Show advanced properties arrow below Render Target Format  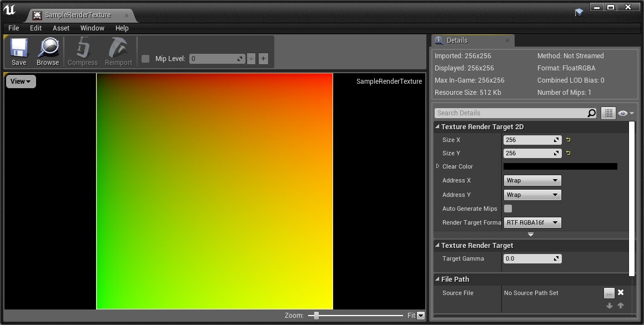coord(531,234)
